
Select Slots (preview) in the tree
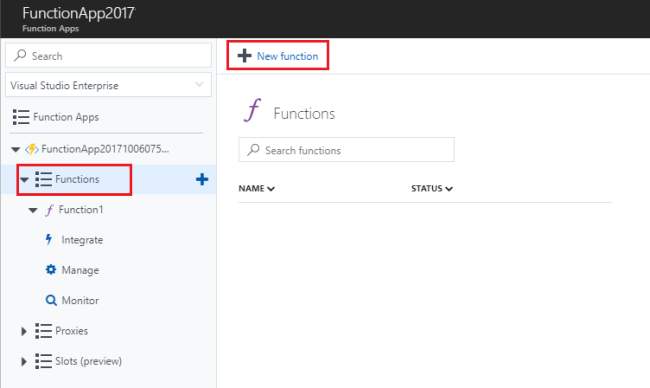[x=89, y=361]
